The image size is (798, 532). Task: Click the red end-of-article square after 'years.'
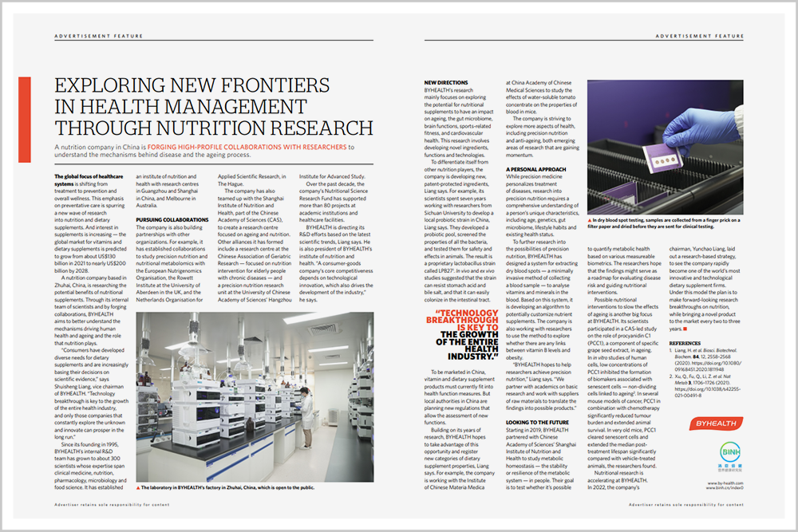(685, 329)
